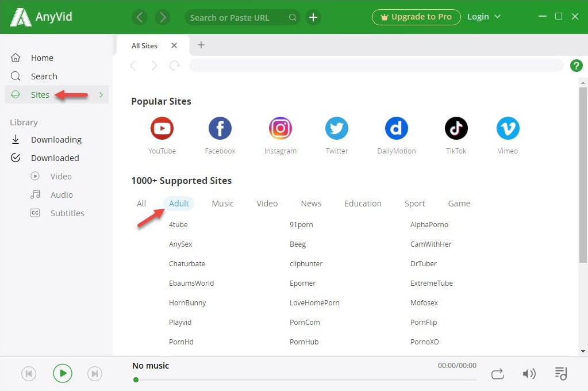Click the scrollbar up arrow
588x391 pixels.
coord(583,83)
